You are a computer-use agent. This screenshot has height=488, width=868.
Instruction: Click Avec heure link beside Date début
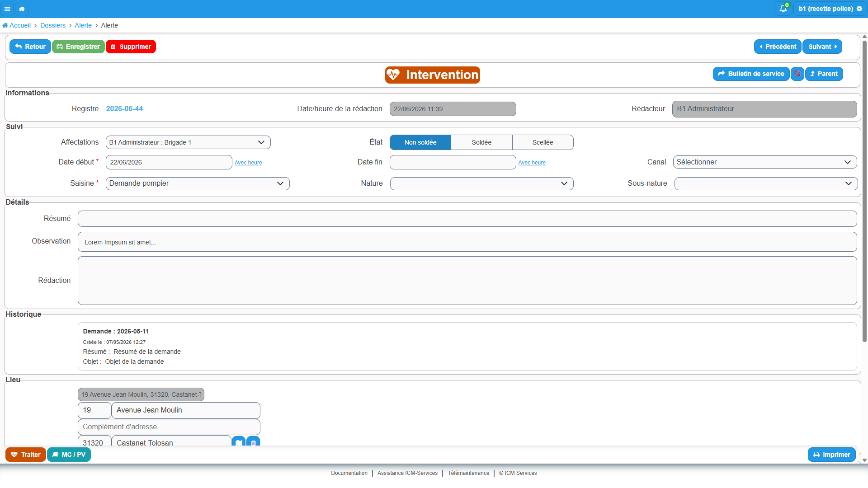(x=248, y=163)
